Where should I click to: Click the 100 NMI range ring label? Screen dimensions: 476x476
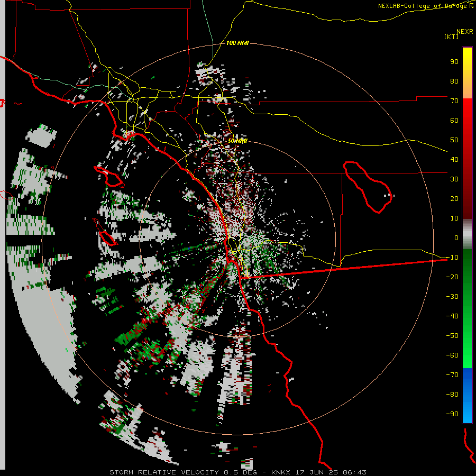click(237, 43)
